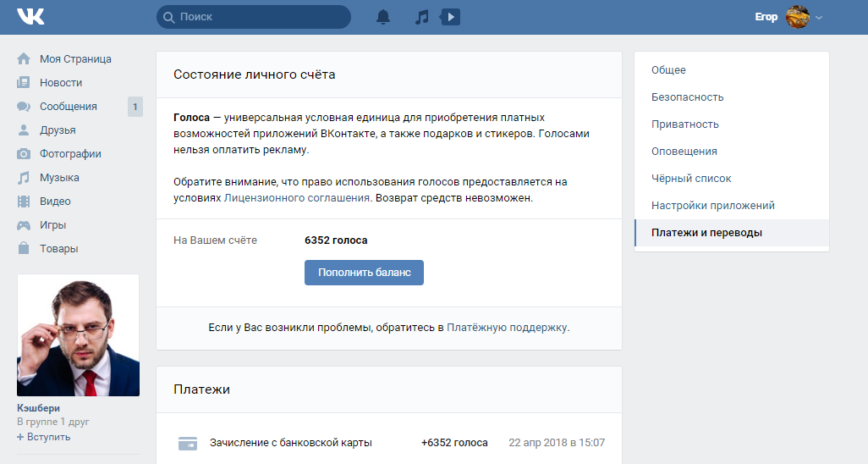Click the Платежи section heading

click(201, 389)
